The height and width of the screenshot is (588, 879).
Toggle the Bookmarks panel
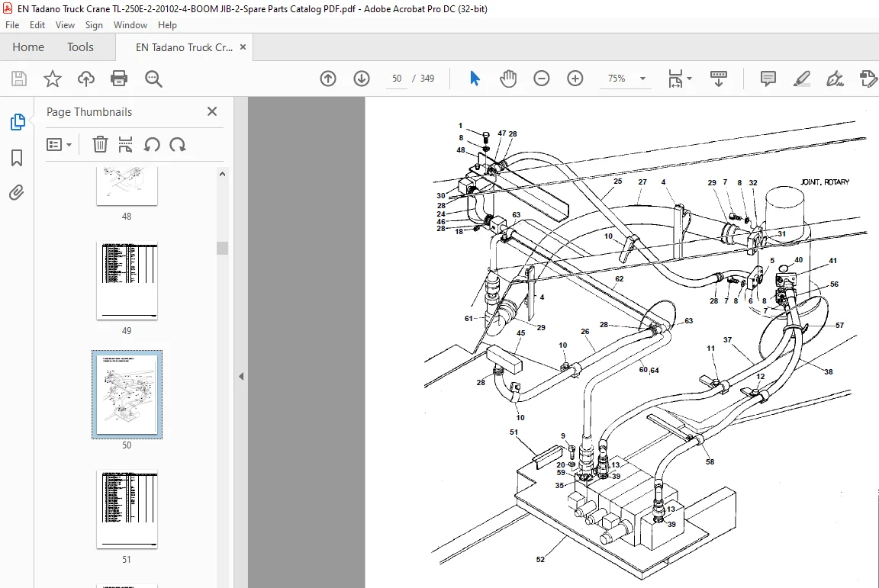[17, 158]
